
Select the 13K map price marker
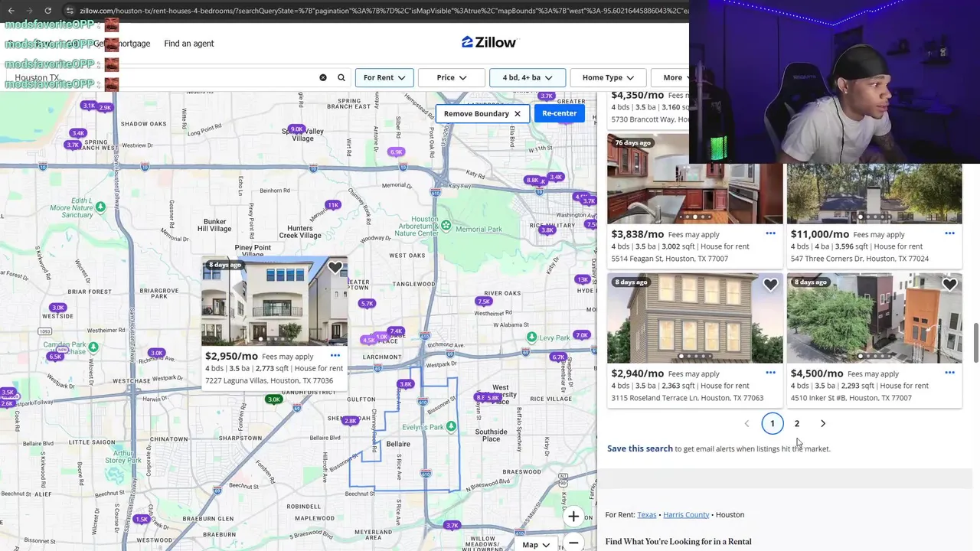click(583, 279)
